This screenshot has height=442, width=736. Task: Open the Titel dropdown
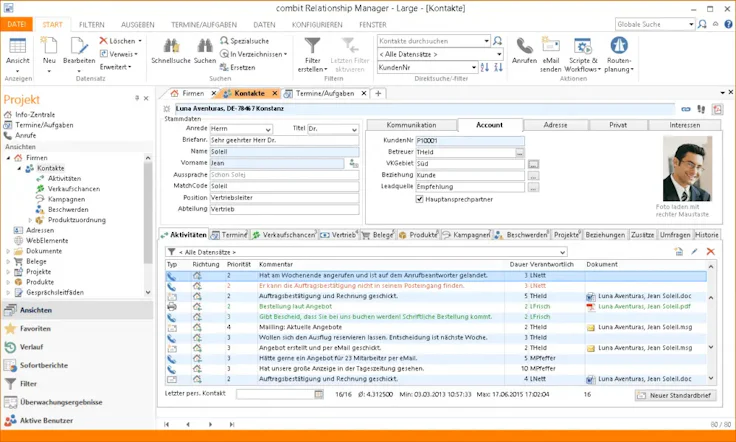point(354,129)
